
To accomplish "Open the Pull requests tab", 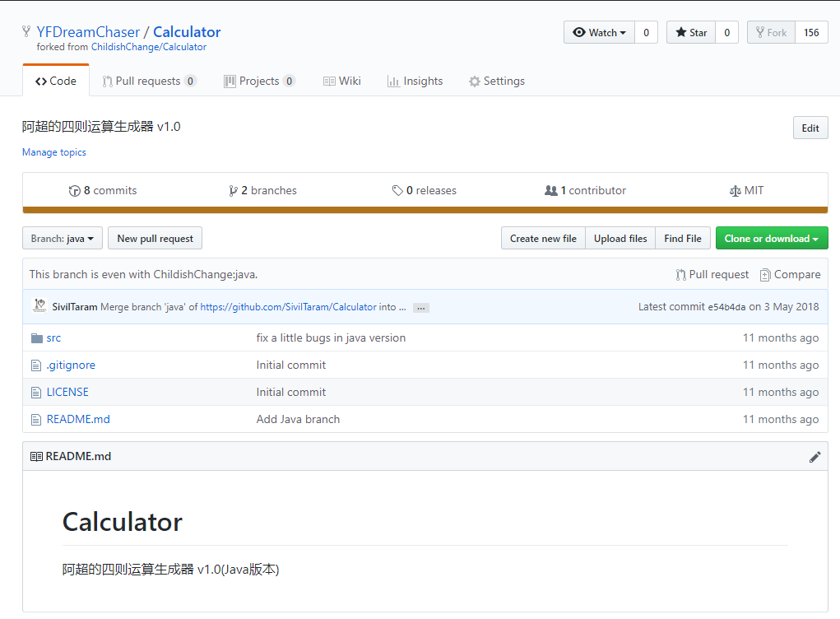I will (150, 81).
